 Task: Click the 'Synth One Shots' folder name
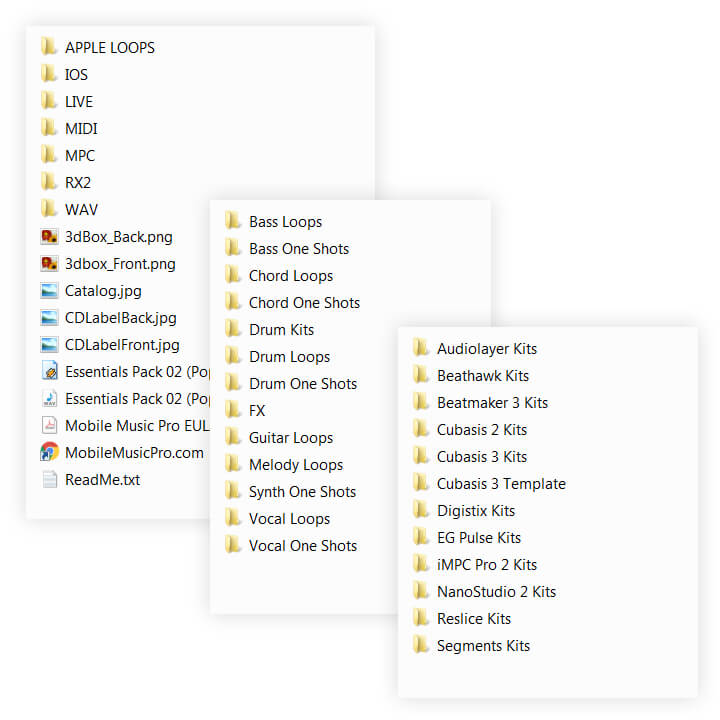(x=303, y=492)
